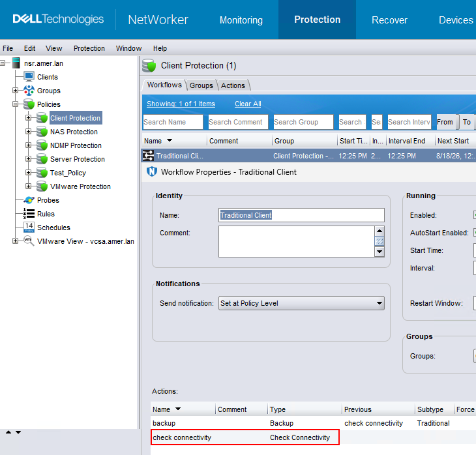
Task: Click the Search Name field
Action: pyautogui.click(x=173, y=122)
